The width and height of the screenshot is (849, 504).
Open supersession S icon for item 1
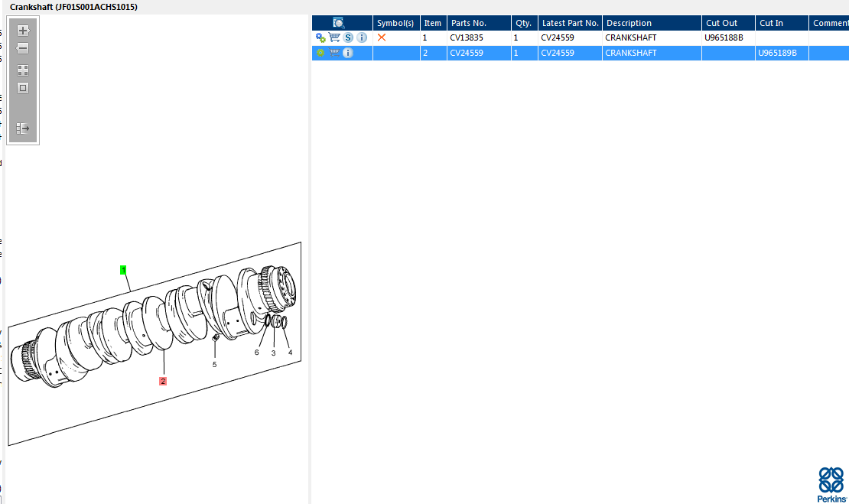348,37
